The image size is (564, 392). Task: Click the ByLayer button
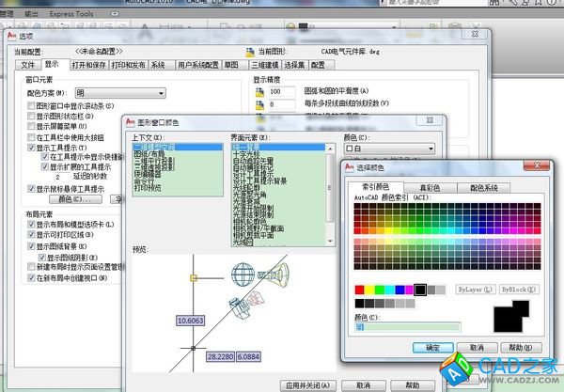pyautogui.click(x=476, y=290)
